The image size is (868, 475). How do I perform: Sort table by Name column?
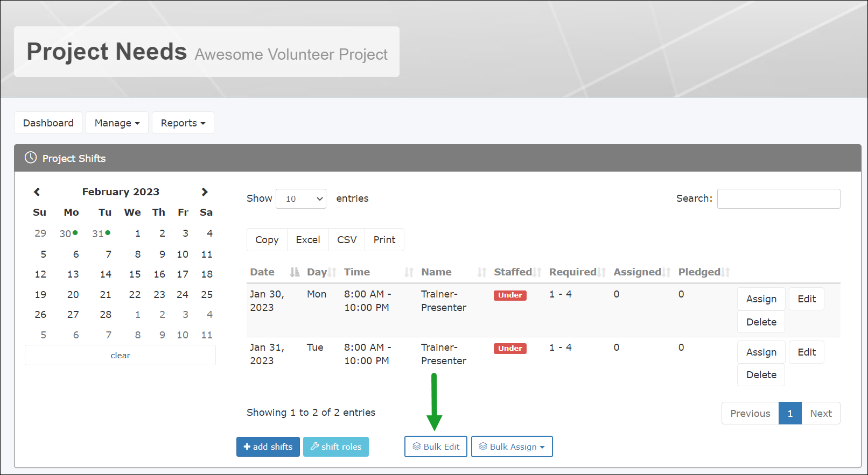[453, 272]
